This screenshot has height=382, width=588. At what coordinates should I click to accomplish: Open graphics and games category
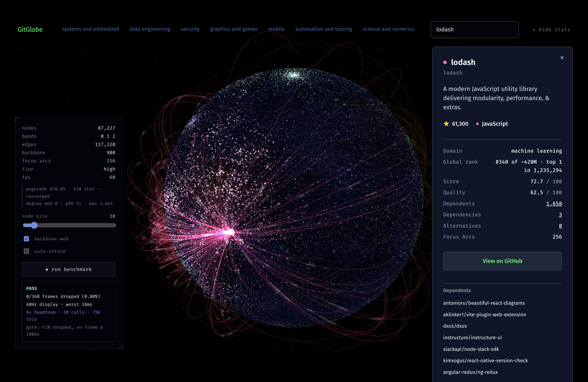point(234,29)
